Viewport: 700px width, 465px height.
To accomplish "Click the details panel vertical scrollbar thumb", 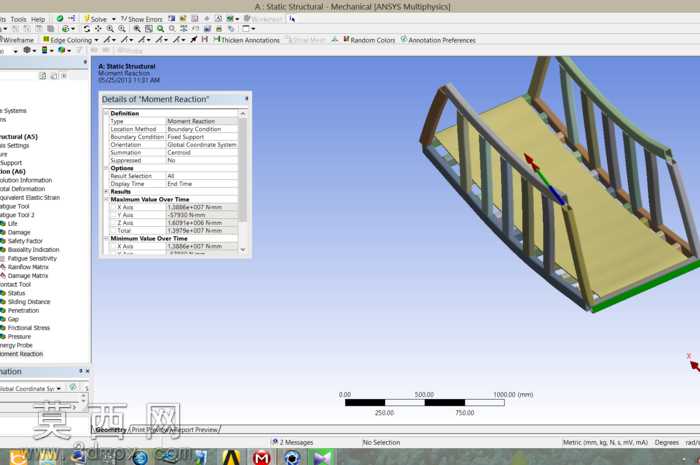I will (x=243, y=170).
